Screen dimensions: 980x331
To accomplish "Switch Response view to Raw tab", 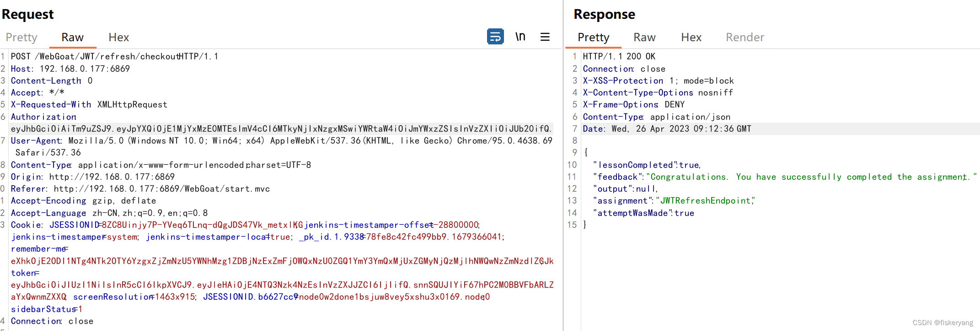I will coord(645,37).
